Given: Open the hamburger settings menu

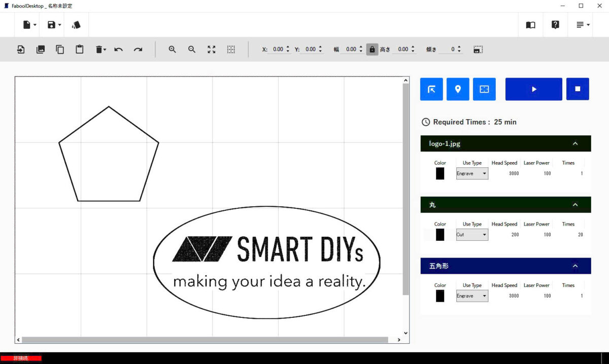Looking at the screenshot, I should (x=583, y=25).
